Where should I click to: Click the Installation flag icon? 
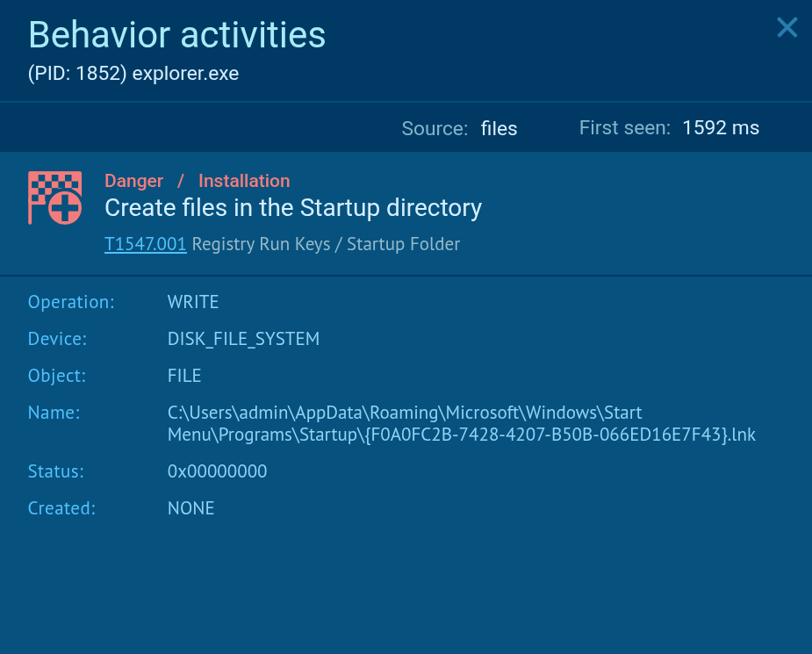point(55,198)
